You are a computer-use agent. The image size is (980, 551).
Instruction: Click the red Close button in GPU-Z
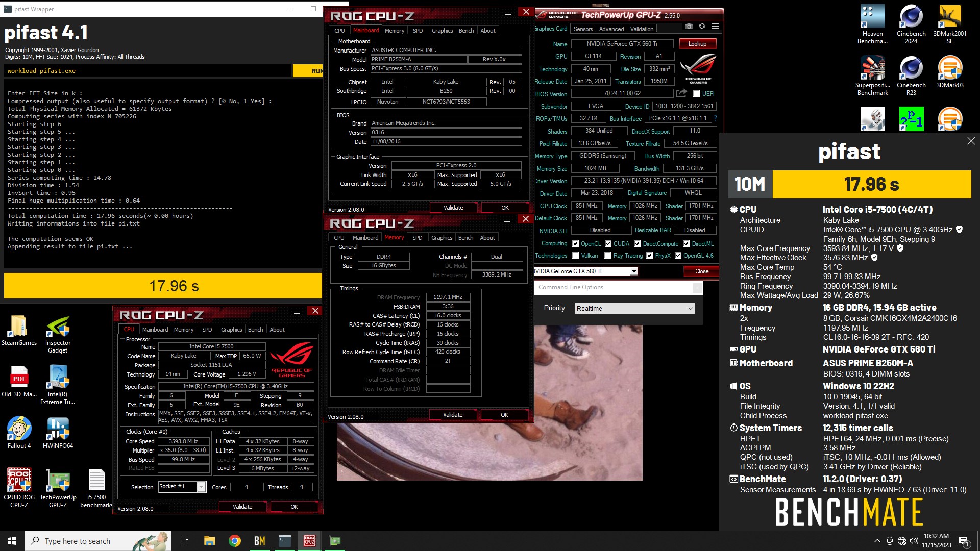702,271
